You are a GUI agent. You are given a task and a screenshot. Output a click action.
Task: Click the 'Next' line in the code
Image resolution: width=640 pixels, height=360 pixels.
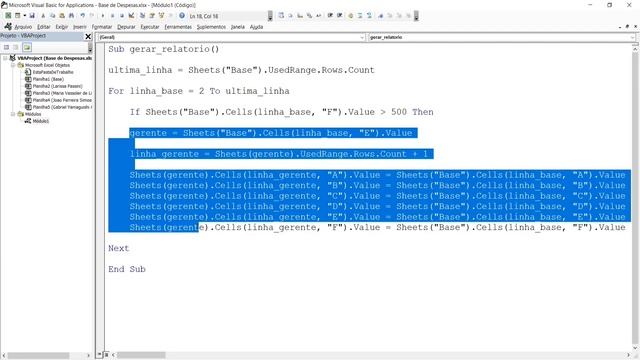coord(118,248)
